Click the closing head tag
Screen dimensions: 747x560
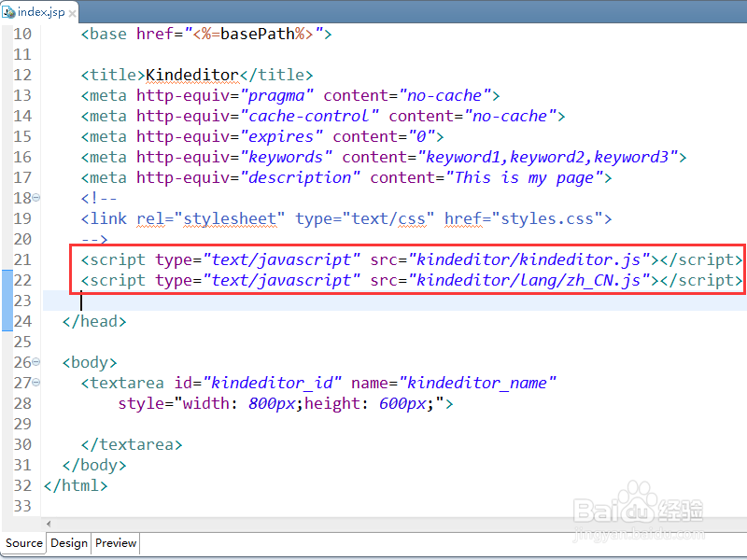pyautogui.click(x=94, y=321)
